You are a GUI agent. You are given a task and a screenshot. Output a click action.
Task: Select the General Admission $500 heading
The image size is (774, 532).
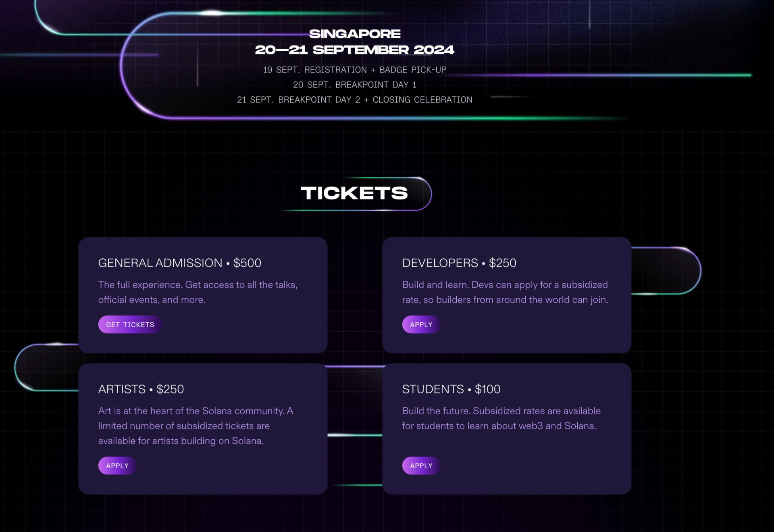(x=180, y=263)
